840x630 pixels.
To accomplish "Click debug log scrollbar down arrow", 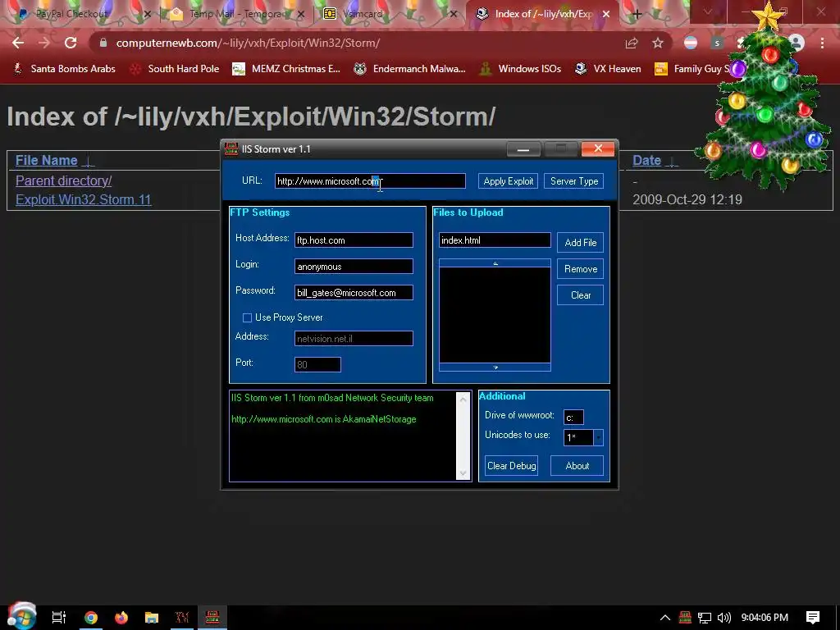I will click(463, 473).
